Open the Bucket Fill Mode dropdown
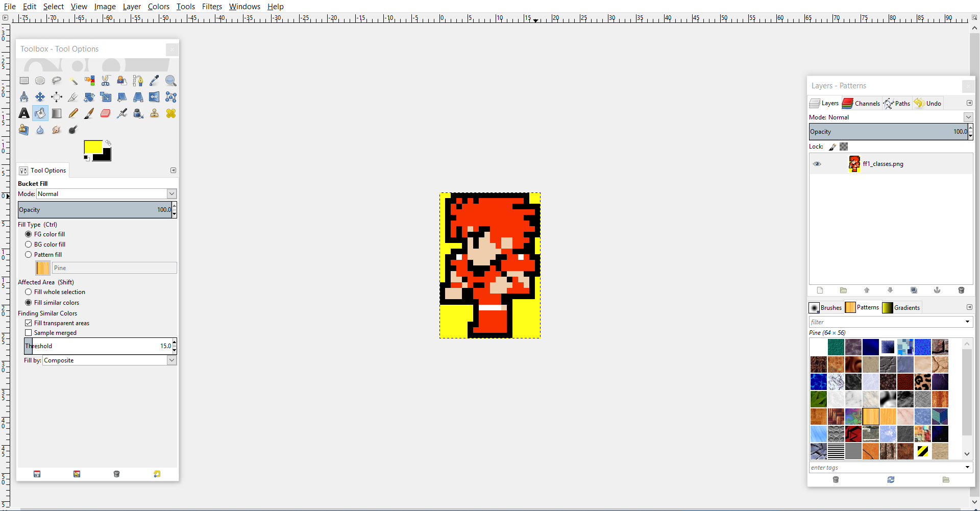980x511 pixels. (171, 194)
